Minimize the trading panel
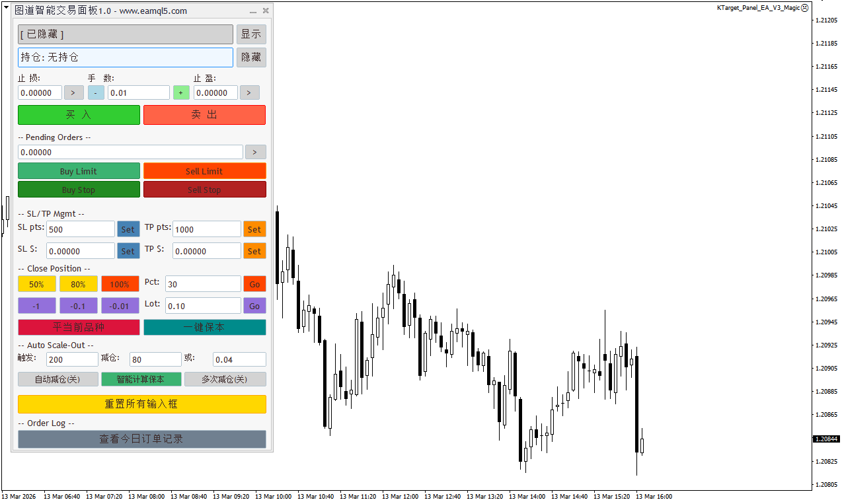 coord(252,11)
